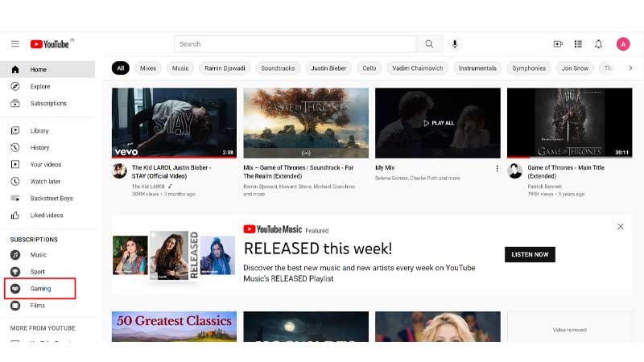Select the Justin Bieber filter chip
This screenshot has width=644, height=362.
328,68
